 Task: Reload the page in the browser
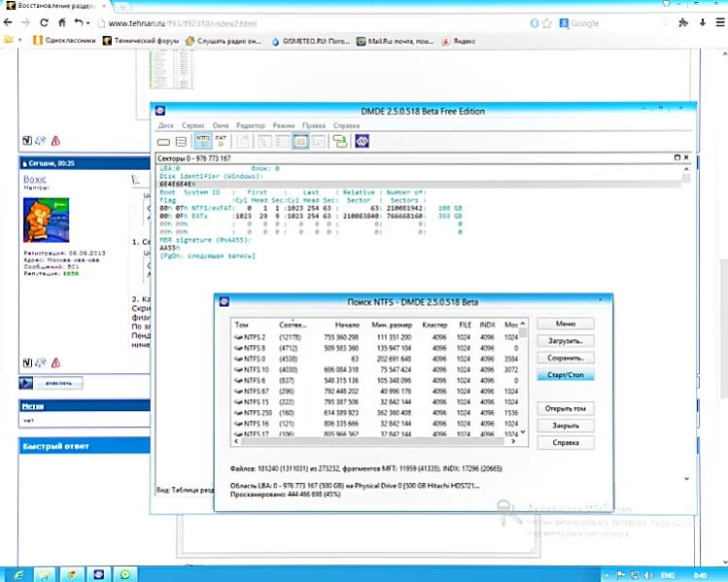pos(44,21)
